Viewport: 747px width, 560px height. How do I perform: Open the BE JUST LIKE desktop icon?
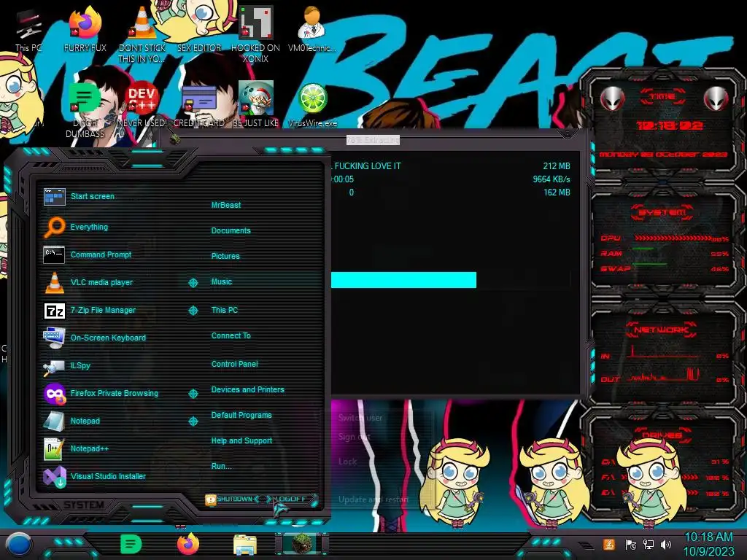[256, 105]
